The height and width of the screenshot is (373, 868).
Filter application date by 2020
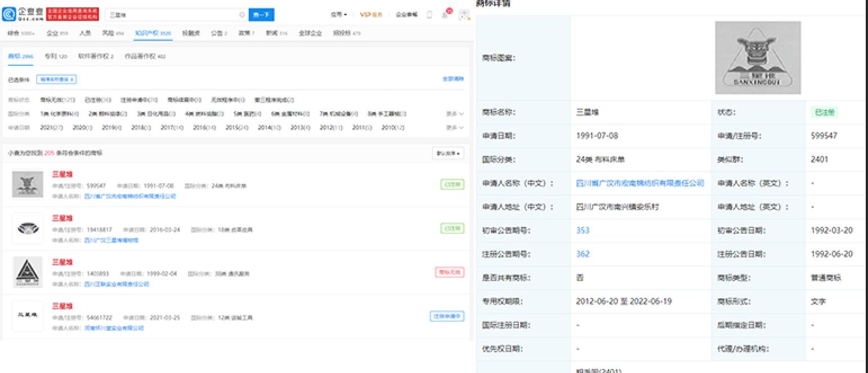click(83, 127)
